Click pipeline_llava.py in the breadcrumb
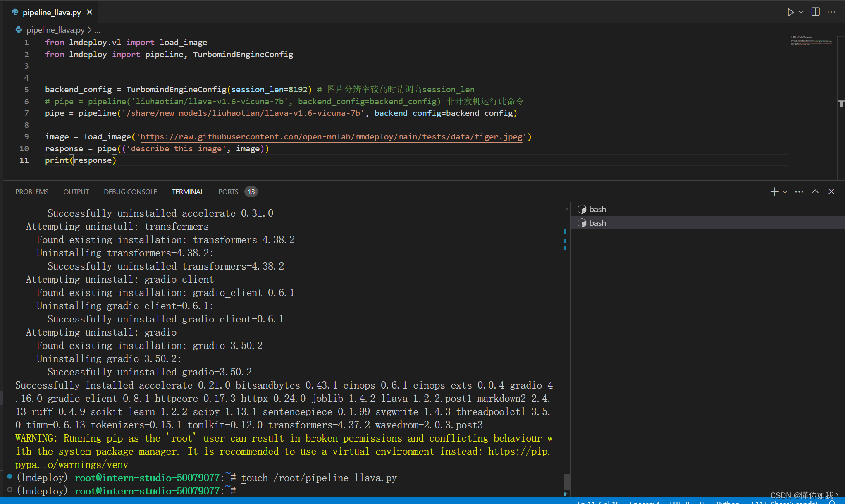 55,30
